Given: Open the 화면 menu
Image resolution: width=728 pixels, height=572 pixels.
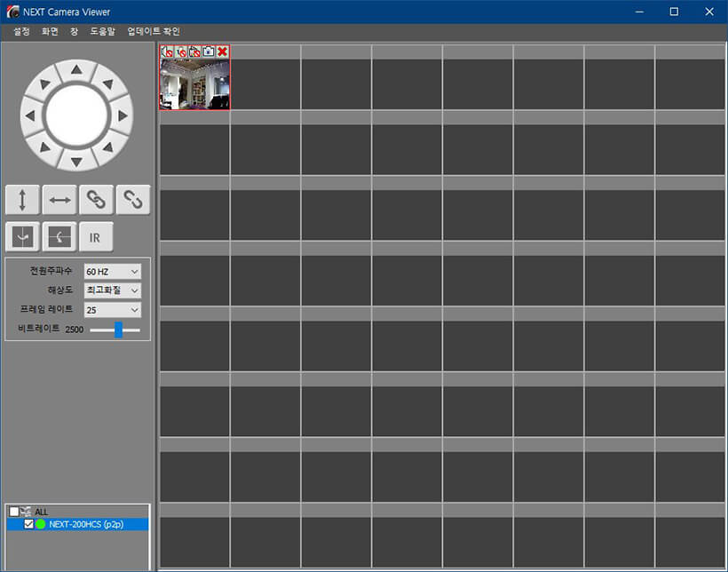Looking at the screenshot, I should pos(50,31).
